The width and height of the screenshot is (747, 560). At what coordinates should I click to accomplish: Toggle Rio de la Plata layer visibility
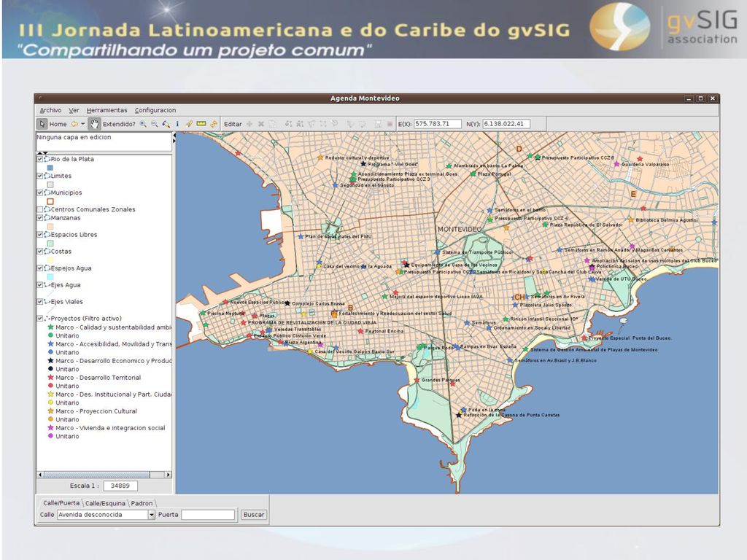[x=40, y=159]
